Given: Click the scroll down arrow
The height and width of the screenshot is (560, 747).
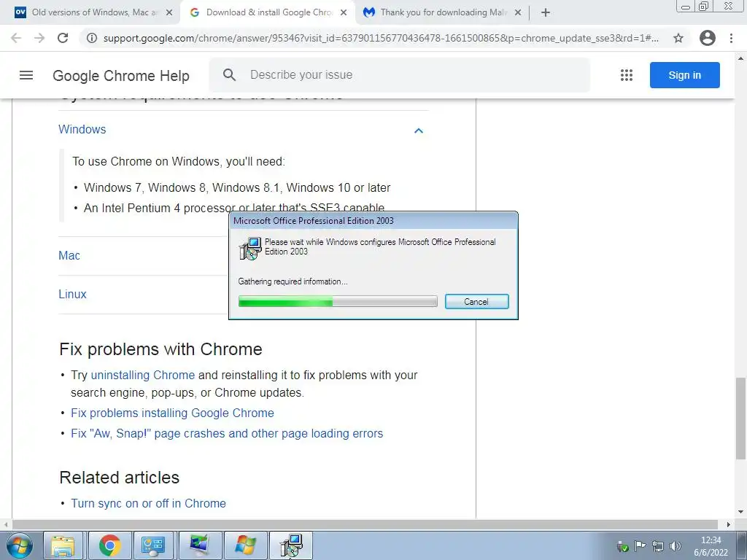Looking at the screenshot, I should click(740, 513).
